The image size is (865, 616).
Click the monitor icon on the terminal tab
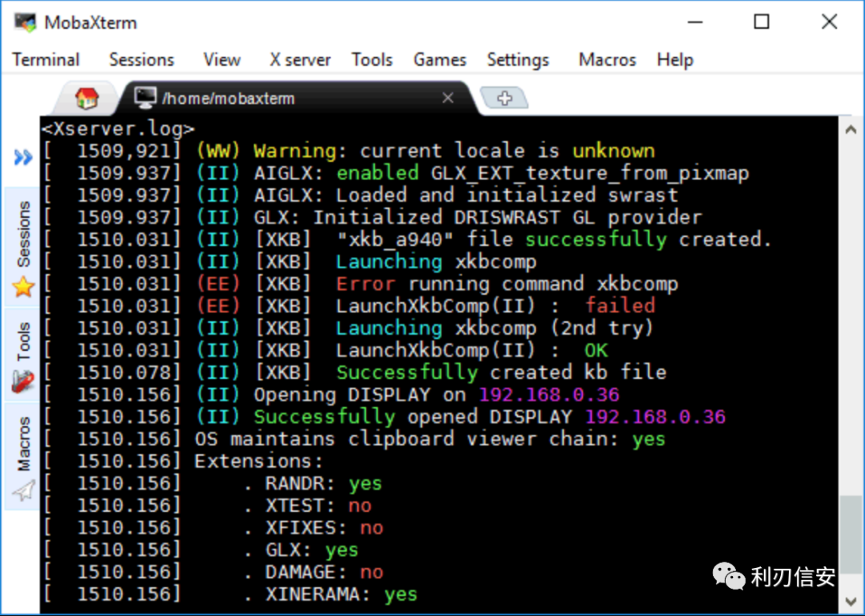[x=147, y=97]
